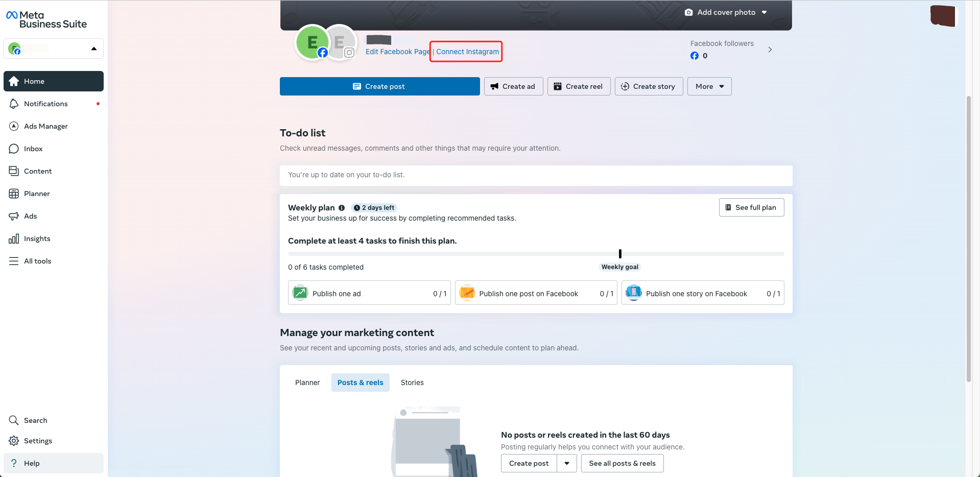
Task: Click the Create ad button
Action: (514, 86)
